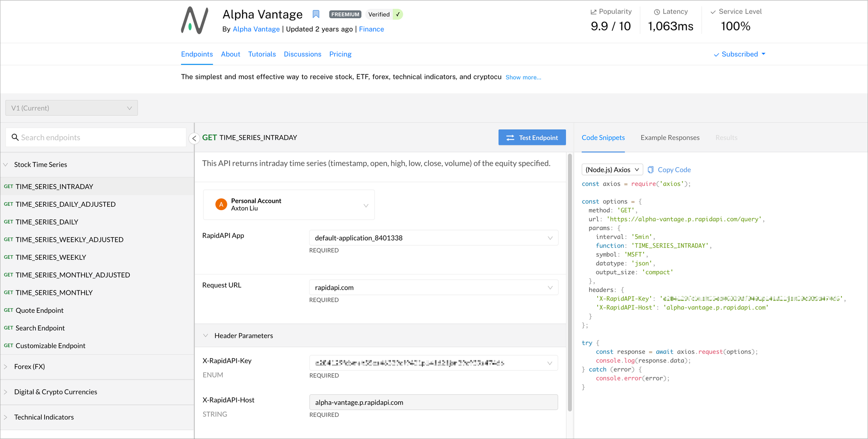The width and height of the screenshot is (868, 439).
Task: Click the Verified checkmark badge
Action: coord(398,14)
